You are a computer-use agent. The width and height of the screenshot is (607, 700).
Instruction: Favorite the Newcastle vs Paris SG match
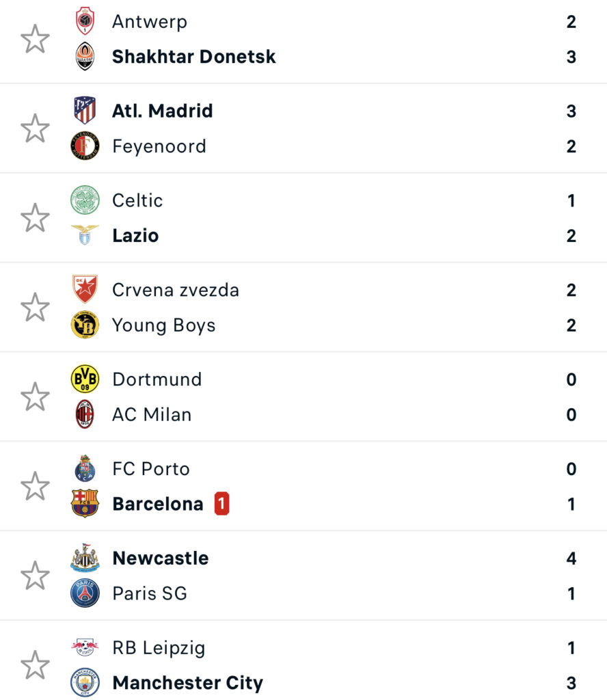35,576
